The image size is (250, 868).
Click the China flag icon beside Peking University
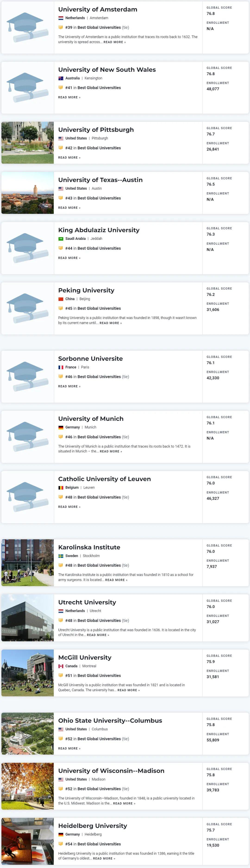(61, 298)
